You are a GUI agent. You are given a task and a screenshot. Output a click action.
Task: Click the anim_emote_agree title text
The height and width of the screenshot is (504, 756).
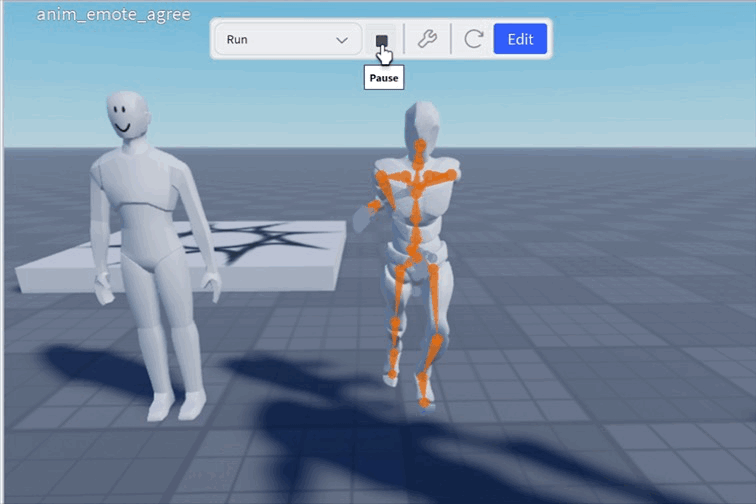pyautogui.click(x=114, y=14)
